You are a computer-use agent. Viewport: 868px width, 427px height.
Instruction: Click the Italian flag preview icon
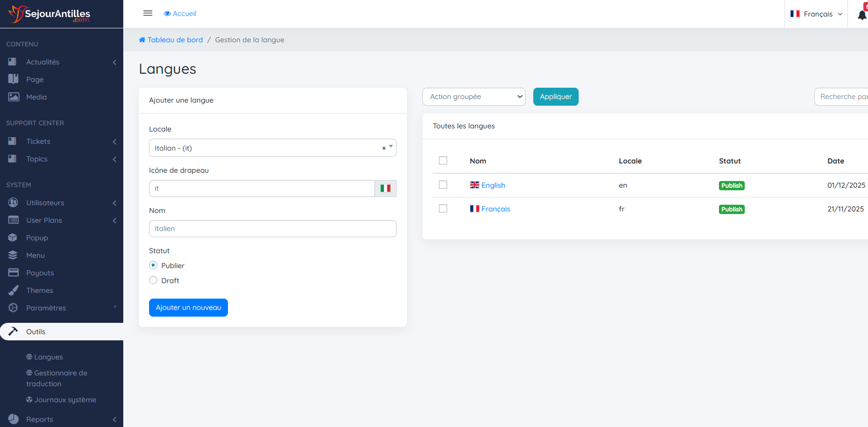click(385, 188)
